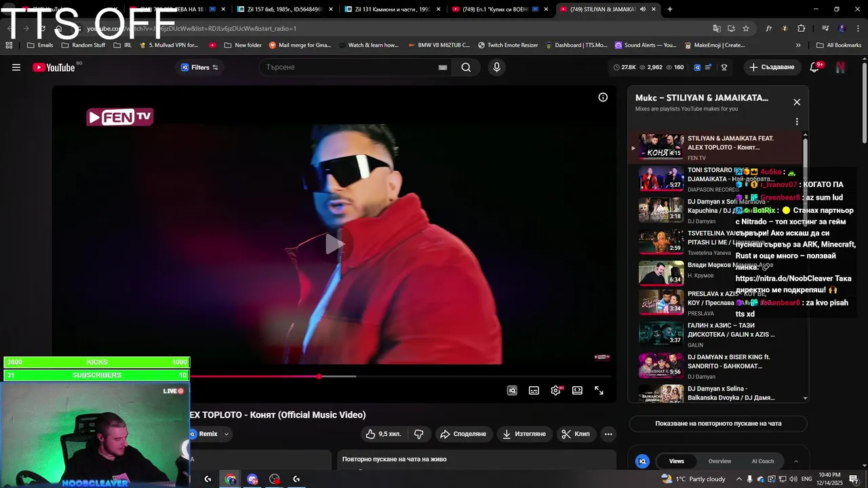Image resolution: width=868 pixels, height=488 pixels.
Task: Open the Windows notification center icon
Action: pos(854,479)
